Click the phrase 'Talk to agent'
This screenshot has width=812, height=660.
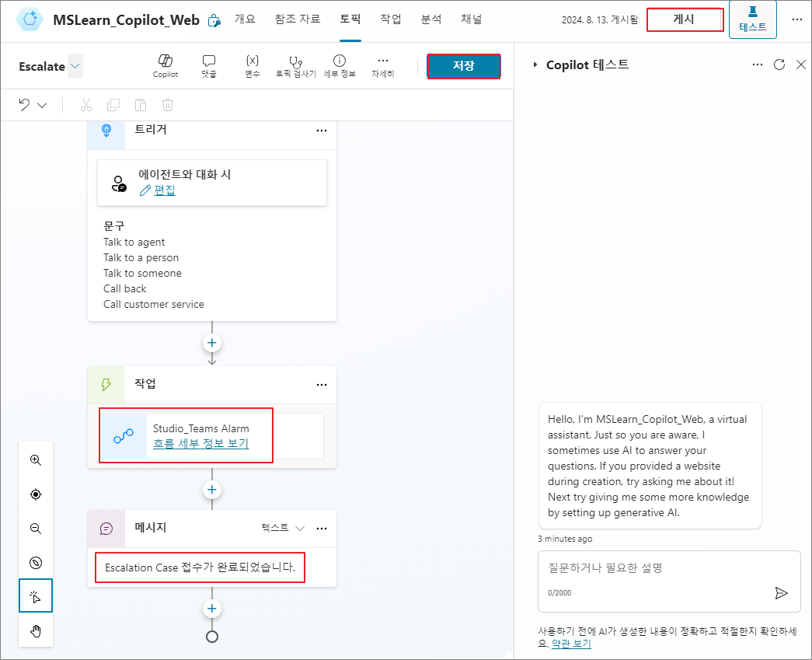tap(134, 242)
